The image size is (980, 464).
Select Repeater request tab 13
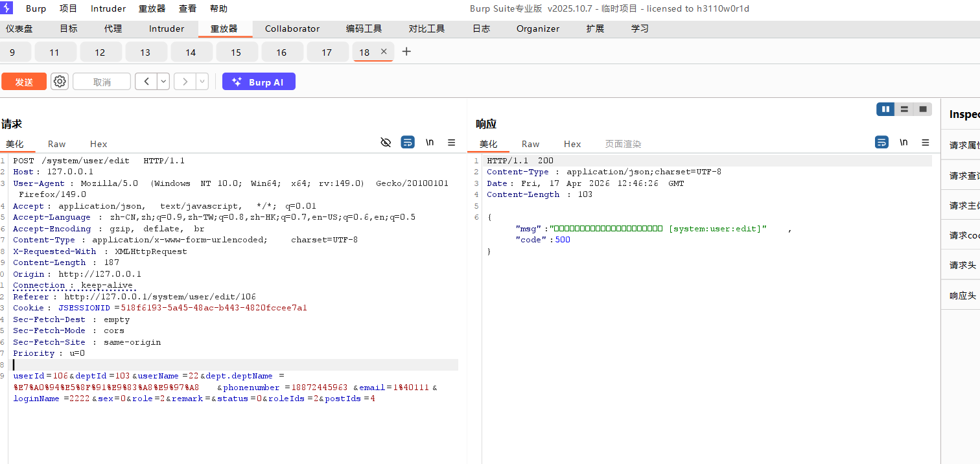coord(145,52)
